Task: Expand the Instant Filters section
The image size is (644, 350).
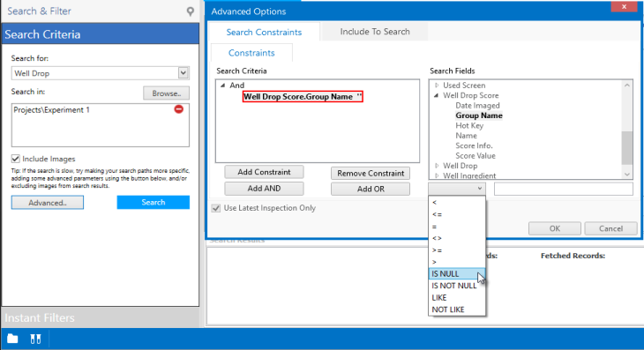Action: pyautogui.click(x=101, y=317)
